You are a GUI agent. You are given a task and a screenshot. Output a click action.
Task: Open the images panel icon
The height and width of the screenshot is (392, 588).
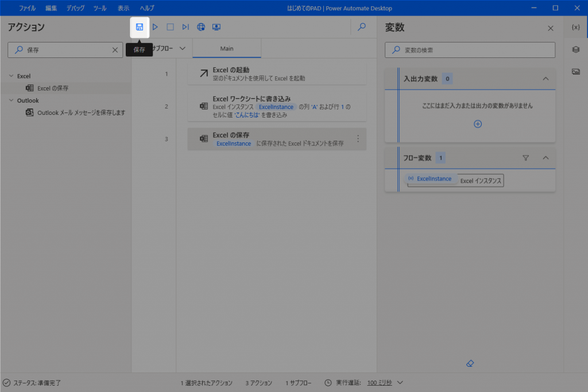coord(575,72)
